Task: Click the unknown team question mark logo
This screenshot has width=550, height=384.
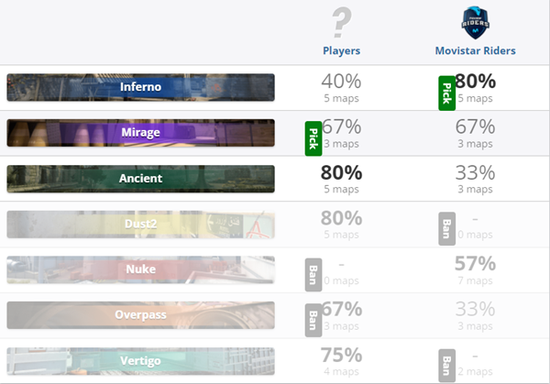Action: 341,23
